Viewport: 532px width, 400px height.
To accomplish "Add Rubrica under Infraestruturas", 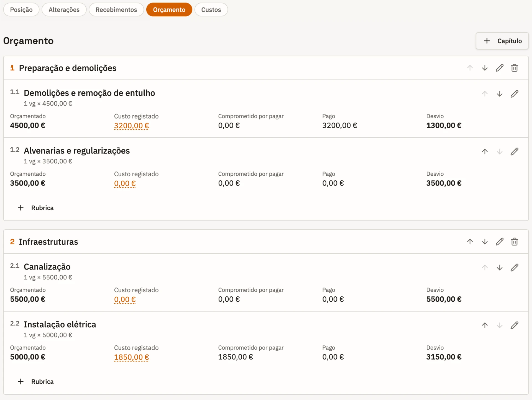I will point(35,381).
